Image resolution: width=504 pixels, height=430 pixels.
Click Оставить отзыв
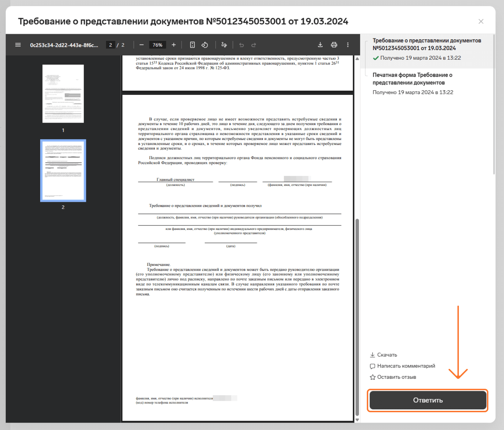point(397,377)
